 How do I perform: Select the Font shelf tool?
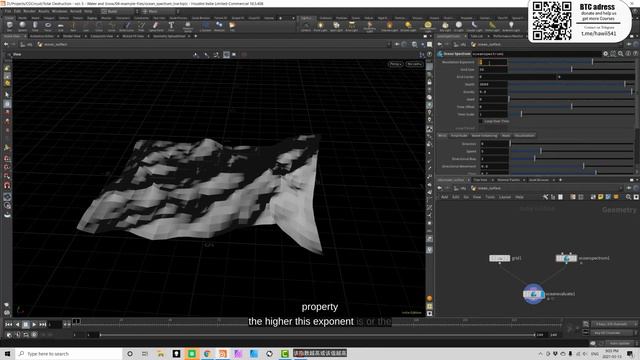coord(171,26)
